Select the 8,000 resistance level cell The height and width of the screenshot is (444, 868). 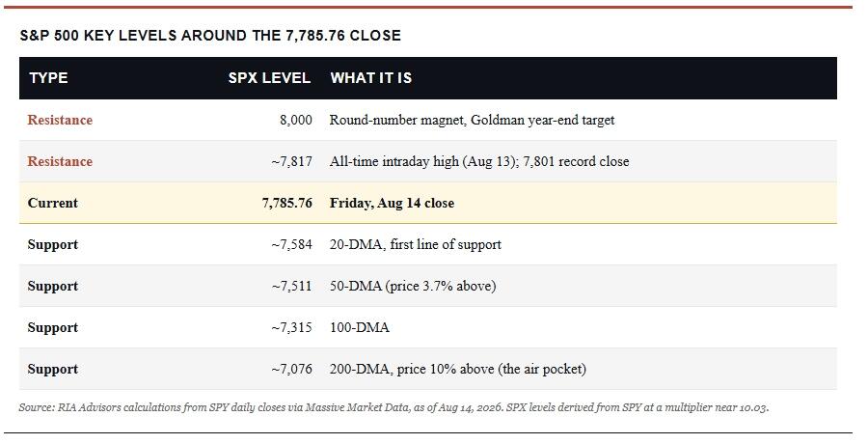296,120
